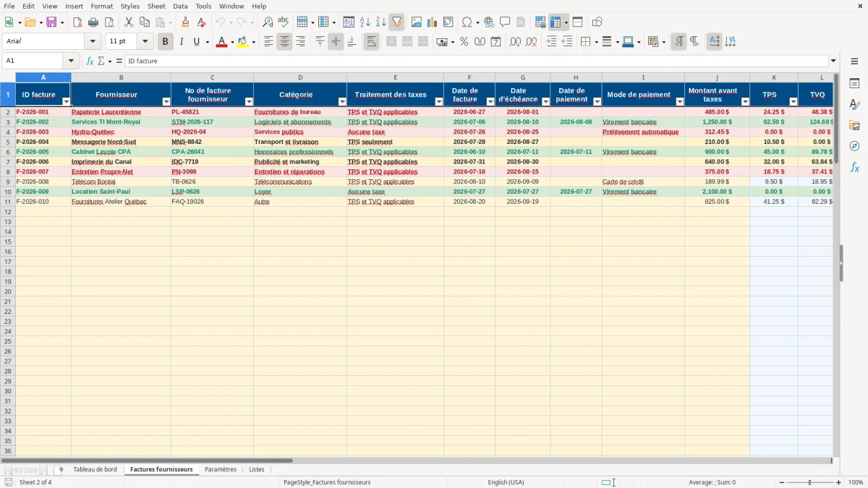
Task: Click Sheet 2 of 4 in the status bar
Action: click(x=35, y=482)
